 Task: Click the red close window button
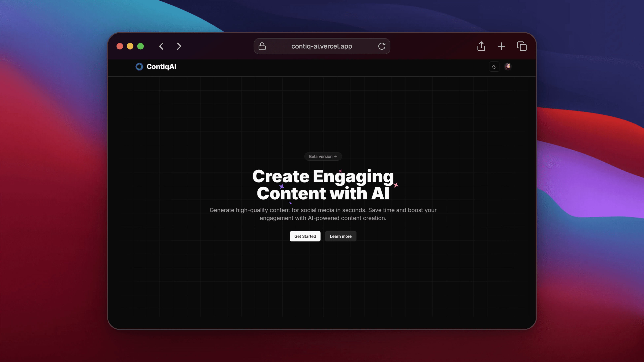pos(120,46)
